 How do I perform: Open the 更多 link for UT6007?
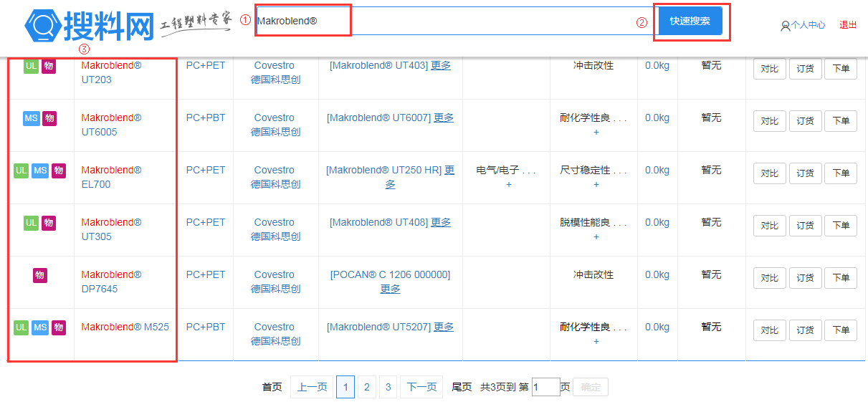pos(444,118)
